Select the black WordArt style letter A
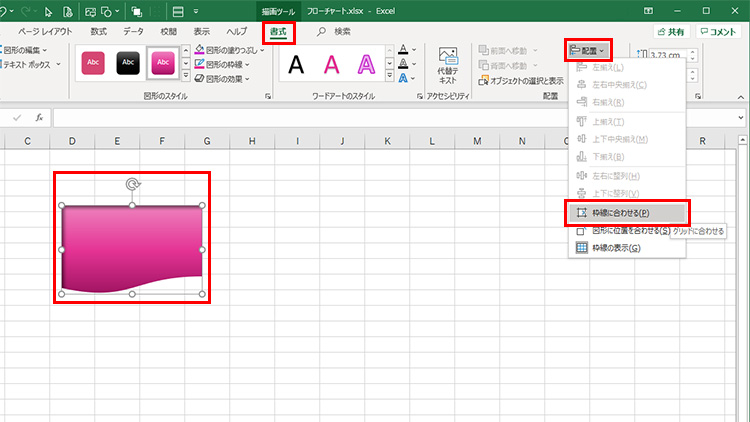Image resolution: width=750 pixels, height=422 pixels. (296, 65)
